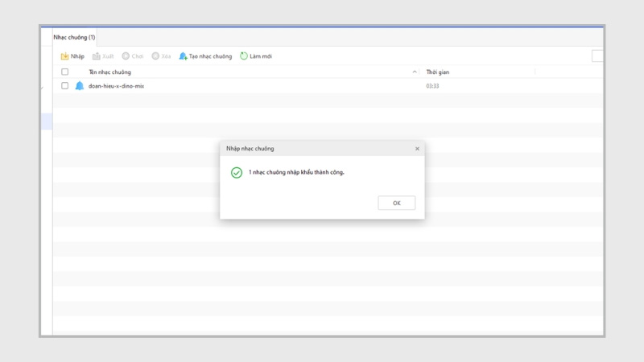Screen dimensions: 644x362
Task: Click the Nhập import ringtone icon
Action: coord(65,56)
